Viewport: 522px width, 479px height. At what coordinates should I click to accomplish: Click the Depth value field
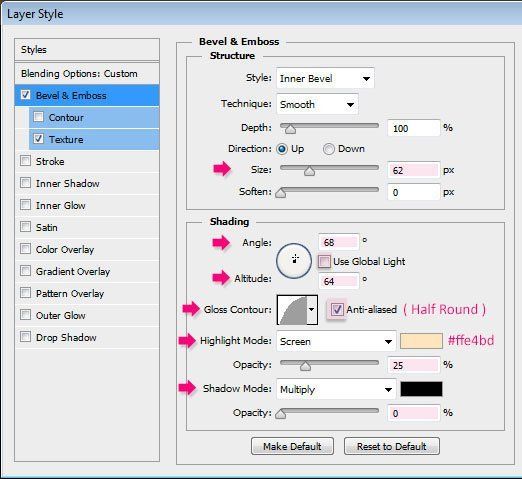(414, 128)
